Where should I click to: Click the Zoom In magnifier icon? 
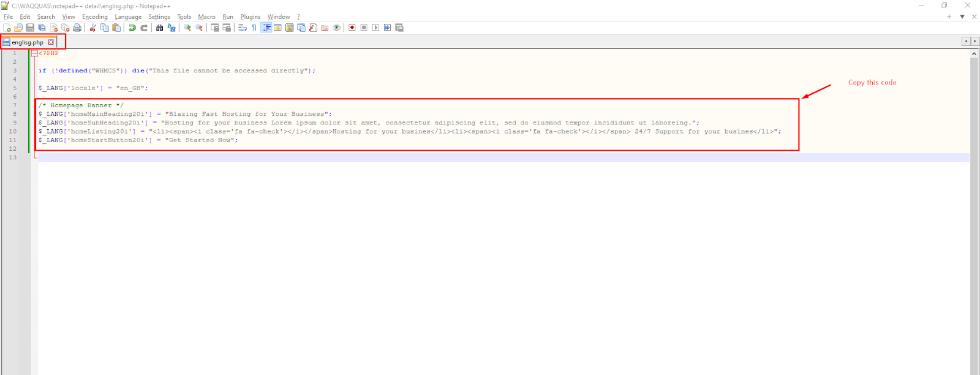tap(187, 28)
